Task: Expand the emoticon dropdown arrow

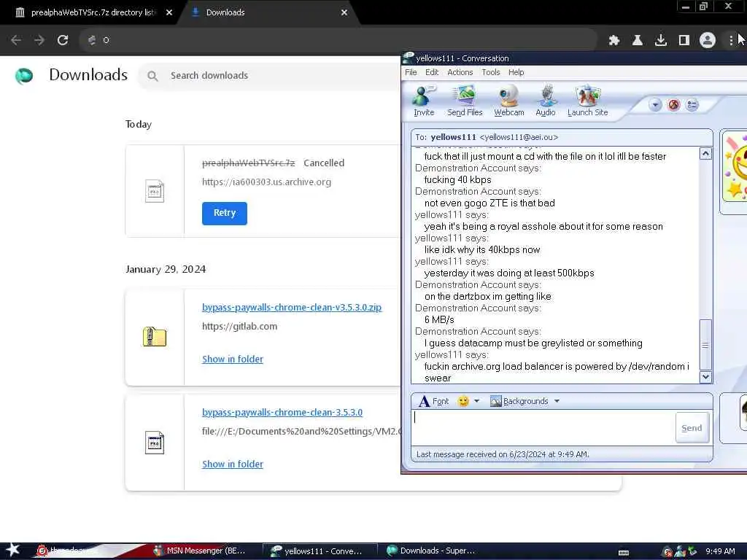Action: (x=476, y=401)
